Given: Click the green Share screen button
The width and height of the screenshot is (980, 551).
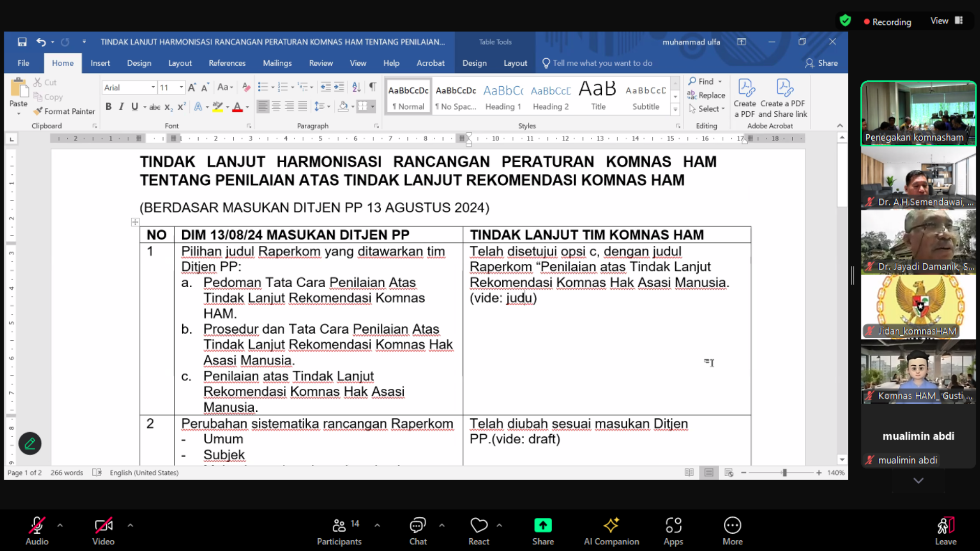Looking at the screenshot, I should pos(543,531).
